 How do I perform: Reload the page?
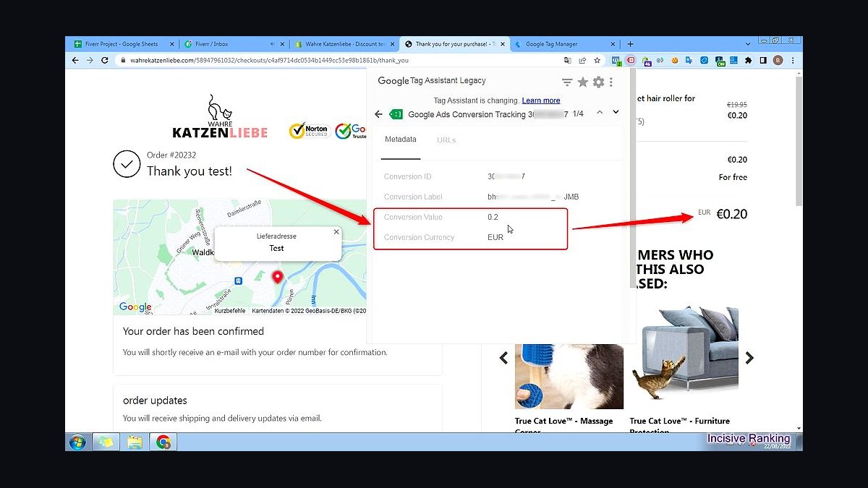[103, 61]
